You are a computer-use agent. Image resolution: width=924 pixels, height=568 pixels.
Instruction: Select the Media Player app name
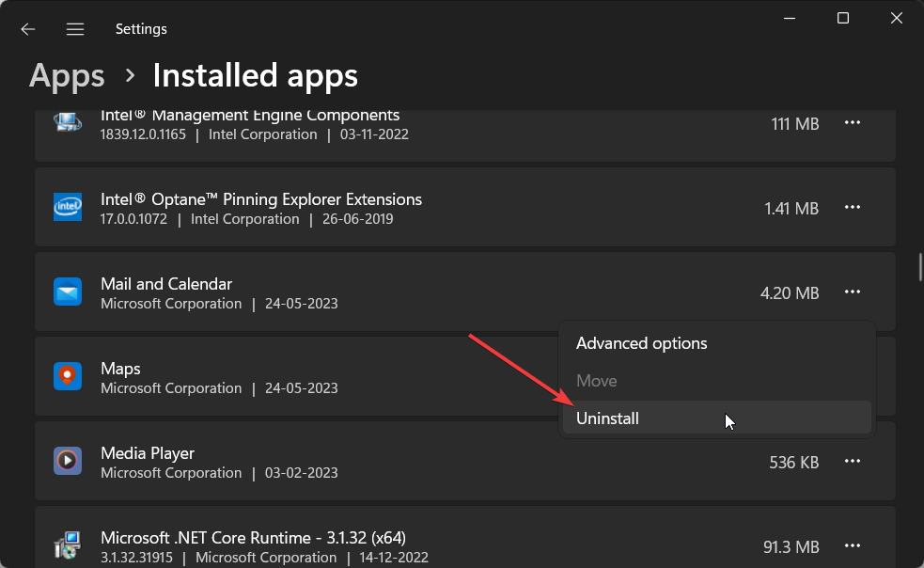point(148,453)
